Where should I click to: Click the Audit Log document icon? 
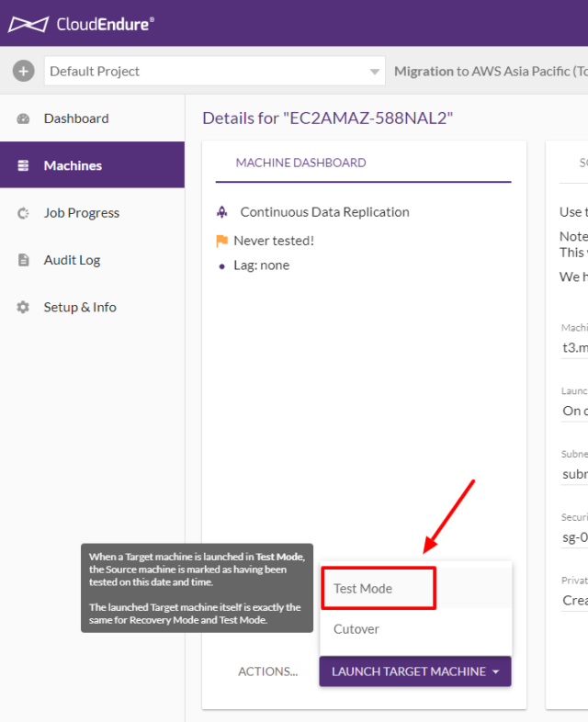[24, 260]
